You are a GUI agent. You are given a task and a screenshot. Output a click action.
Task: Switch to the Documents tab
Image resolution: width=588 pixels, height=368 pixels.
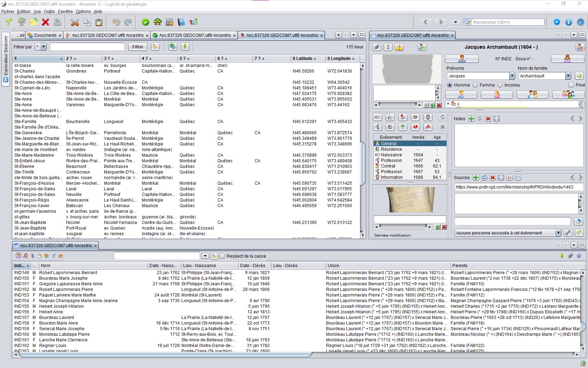point(45,35)
